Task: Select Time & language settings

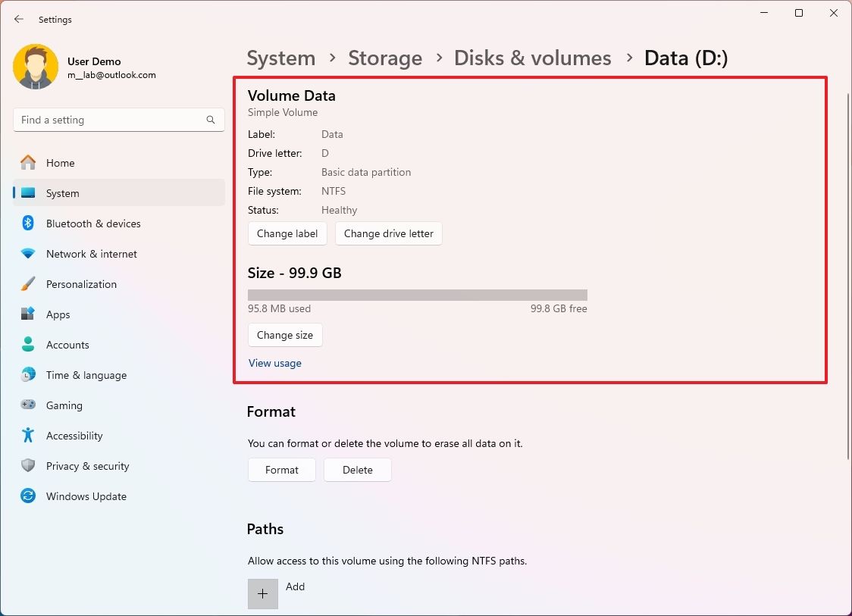Action: click(85, 375)
